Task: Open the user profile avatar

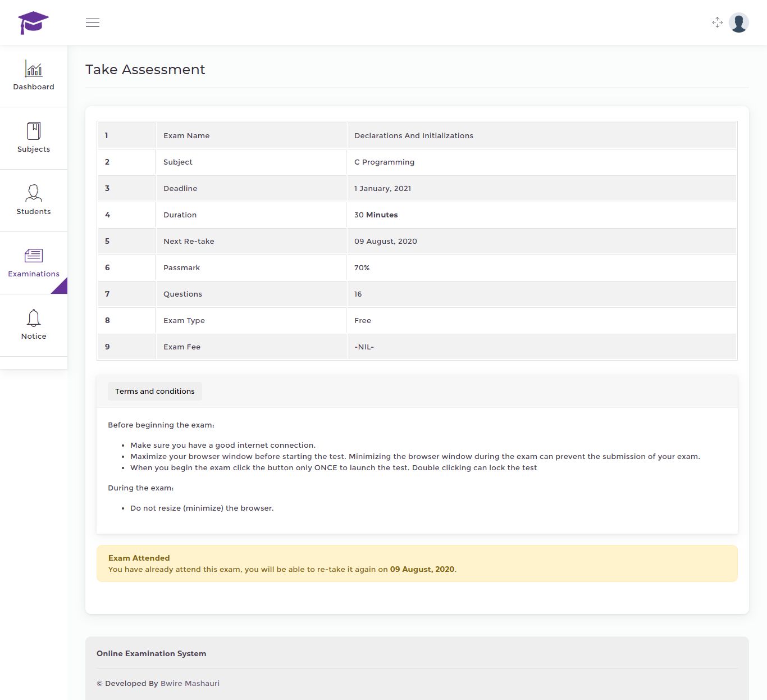Action: [x=738, y=22]
